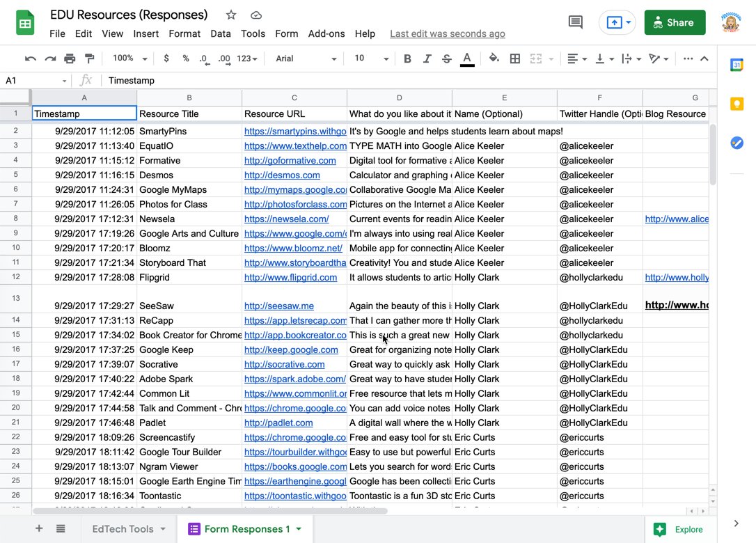
Task: Click the vertical scrollbar
Action: (712, 154)
